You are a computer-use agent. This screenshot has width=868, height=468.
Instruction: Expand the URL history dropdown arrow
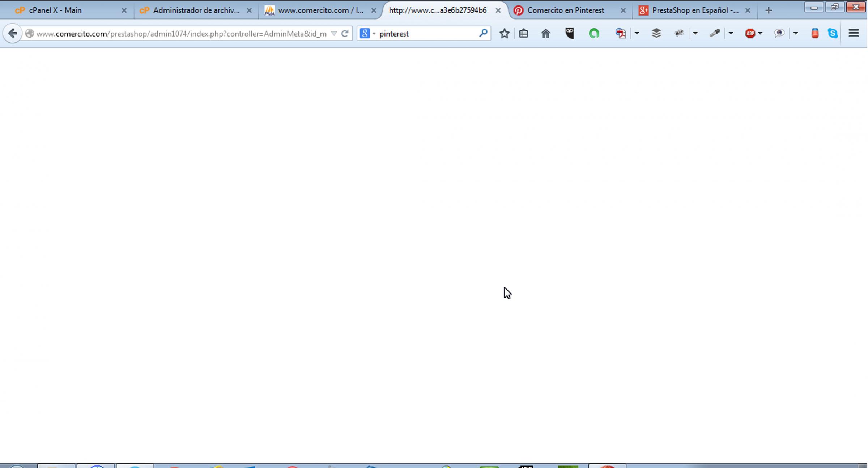pyautogui.click(x=334, y=34)
